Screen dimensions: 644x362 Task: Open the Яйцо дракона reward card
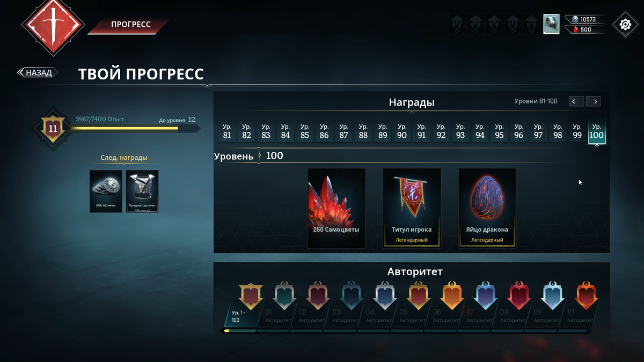click(487, 208)
